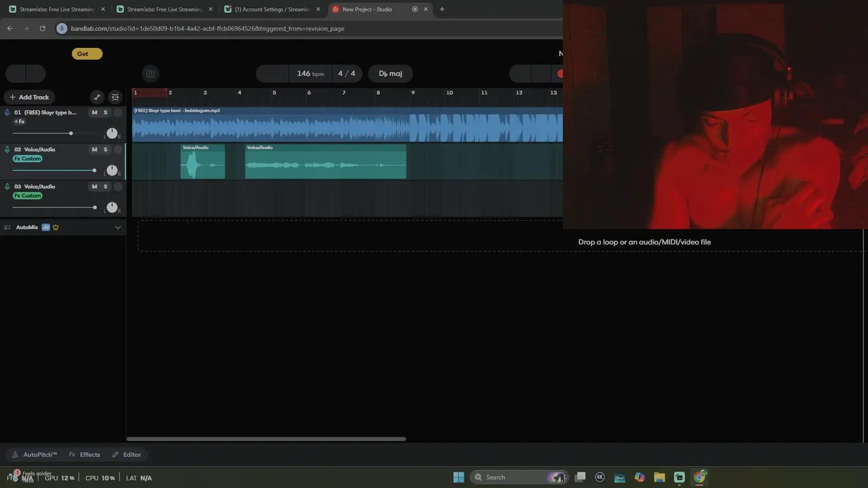Click the track height resize icon

coord(115,97)
